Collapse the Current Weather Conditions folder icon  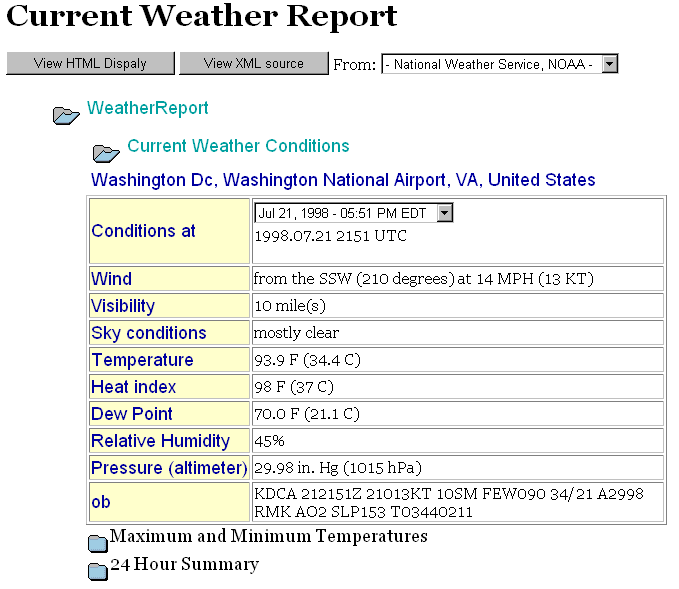[106, 153]
